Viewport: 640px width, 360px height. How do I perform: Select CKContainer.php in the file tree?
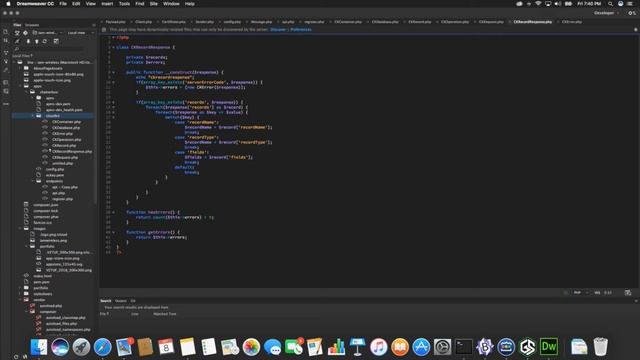pos(67,122)
